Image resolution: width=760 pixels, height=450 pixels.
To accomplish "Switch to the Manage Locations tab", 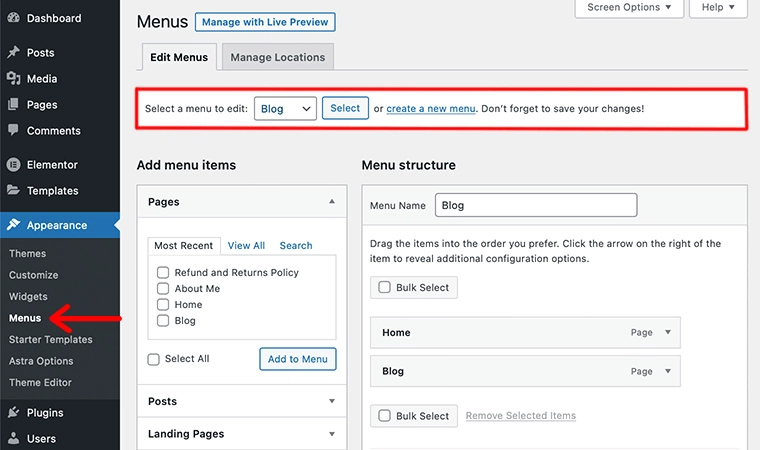I will [x=278, y=57].
